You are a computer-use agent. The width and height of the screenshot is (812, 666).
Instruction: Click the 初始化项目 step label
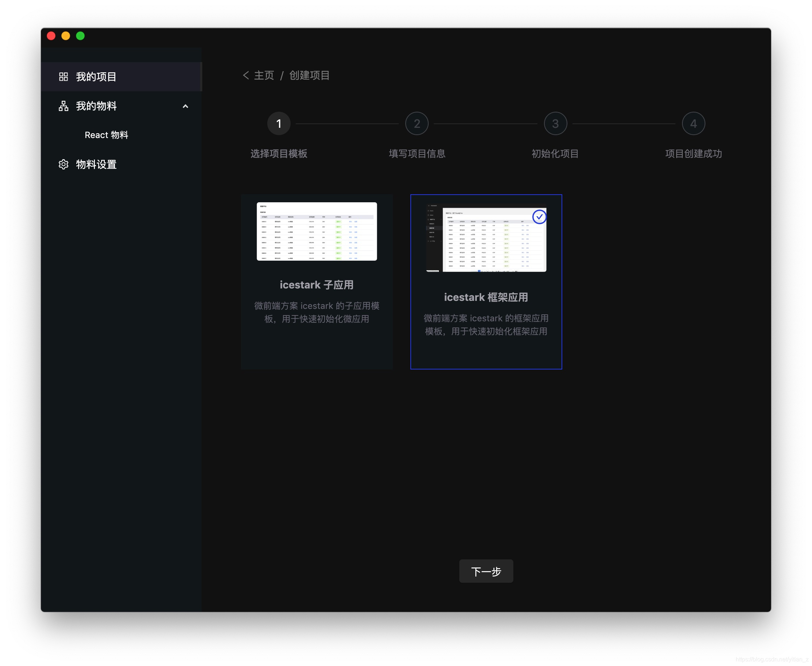click(555, 153)
